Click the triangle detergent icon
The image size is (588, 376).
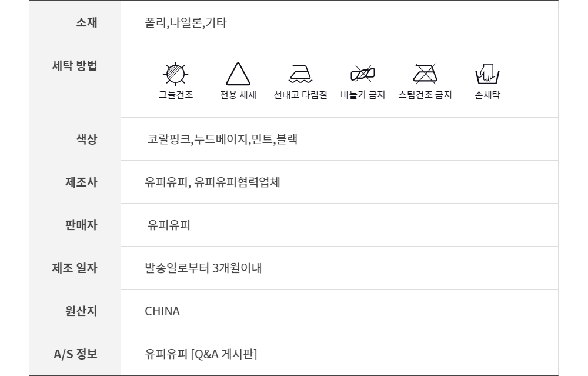(x=238, y=74)
